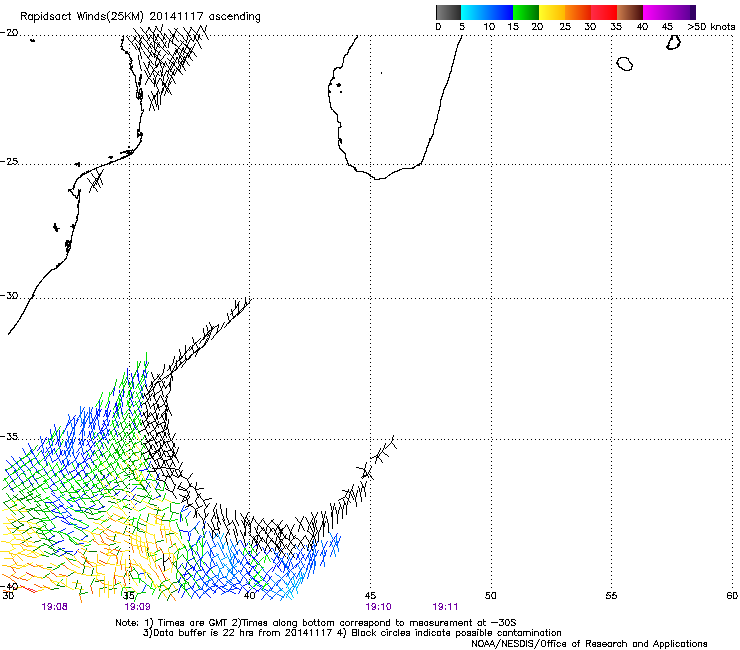Click the purple 19:08 time stamp
The width and height of the screenshot is (740, 650).
tap(54, 607)
